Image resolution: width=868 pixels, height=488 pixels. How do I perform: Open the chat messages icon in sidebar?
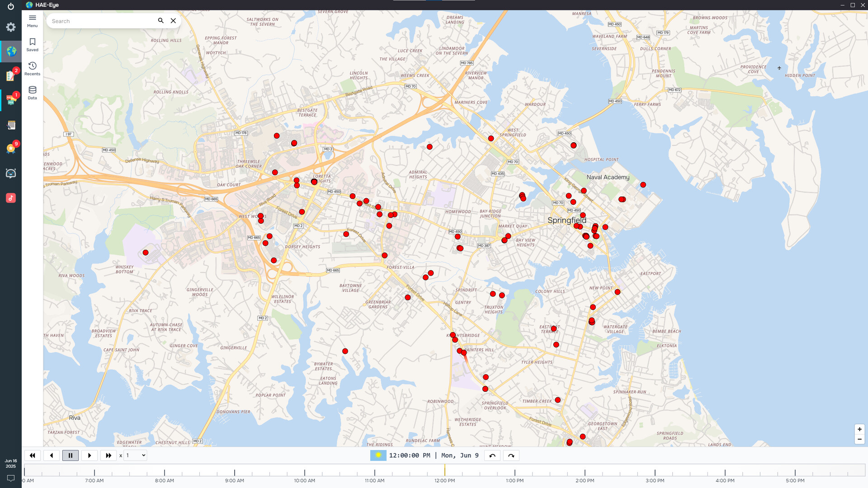tap(11, 100)
